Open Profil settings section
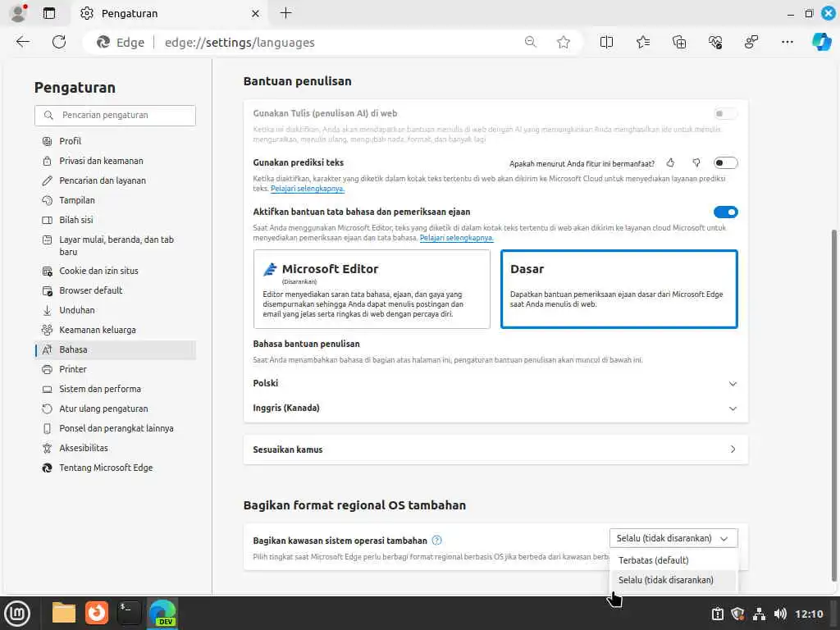The image size is (840, 630). click(115, 141)
